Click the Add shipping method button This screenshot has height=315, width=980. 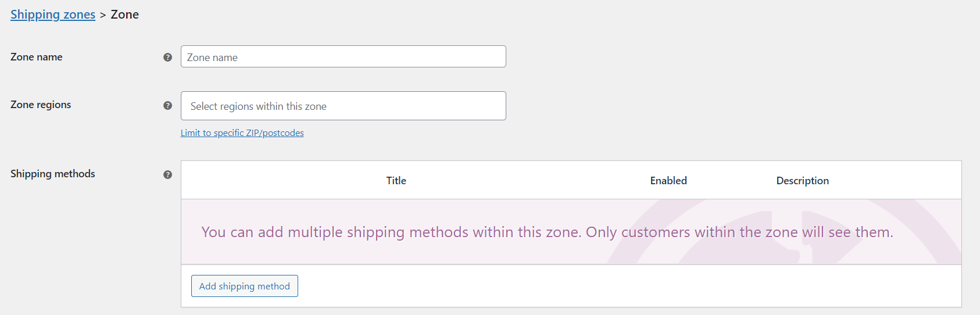point(245,286)
